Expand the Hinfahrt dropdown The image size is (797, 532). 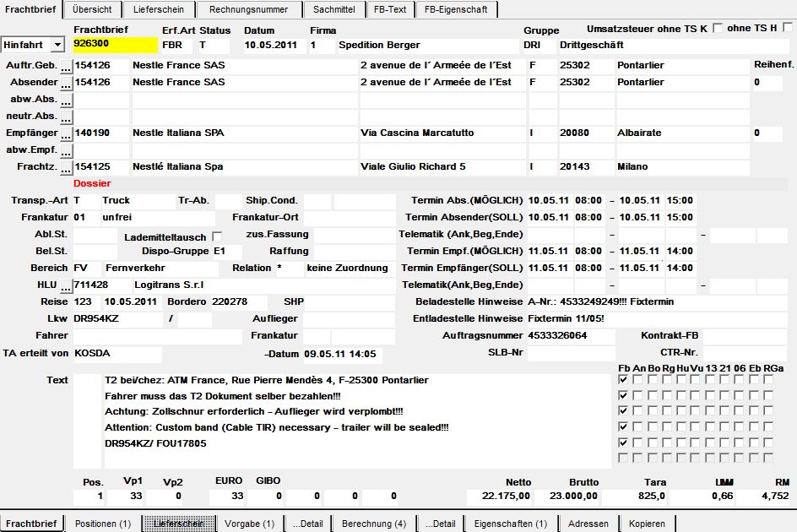[58, 45]
